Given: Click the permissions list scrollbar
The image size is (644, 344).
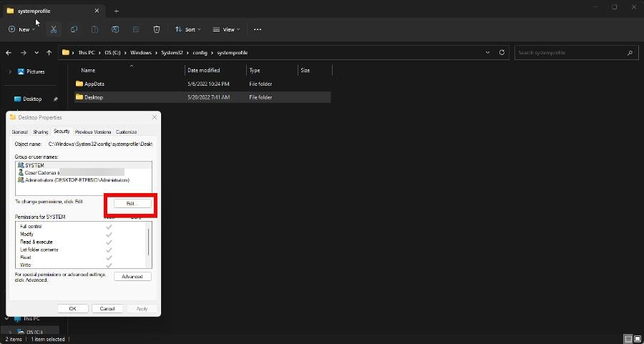Looking at the screenshot, I should click(x=149, y=243).
